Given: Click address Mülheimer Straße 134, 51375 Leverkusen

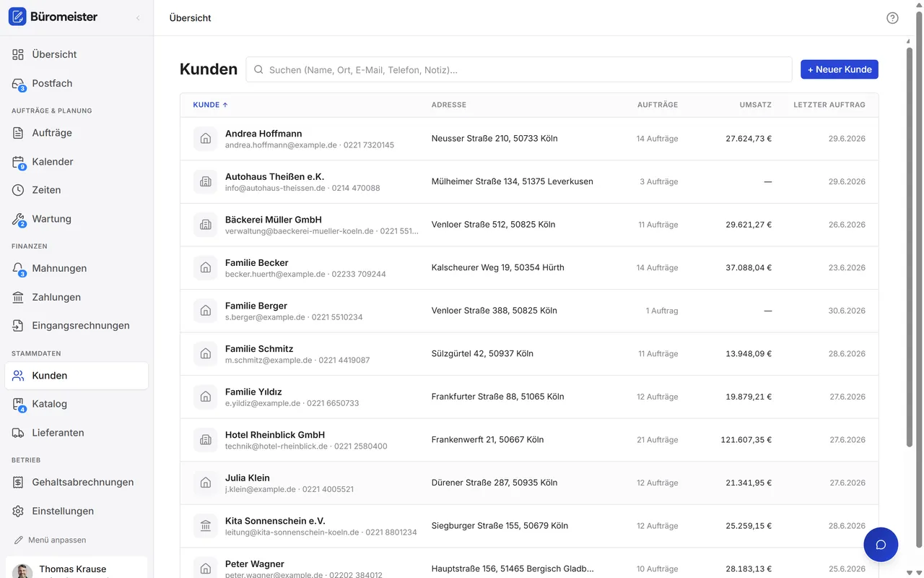Looking at the screenshot, I should click(x=513, y=181).
